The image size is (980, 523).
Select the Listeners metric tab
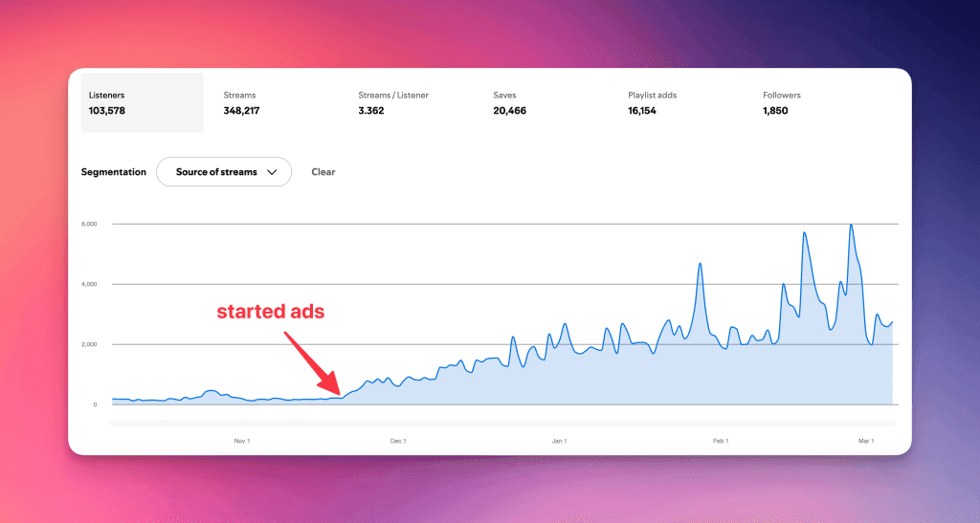[x=142, y=103]
